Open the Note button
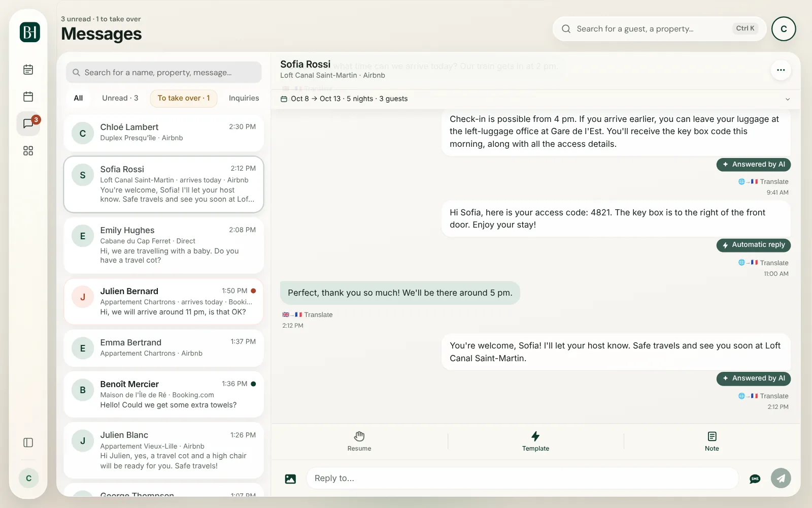 pyautogui.click(x=712, y=441)
